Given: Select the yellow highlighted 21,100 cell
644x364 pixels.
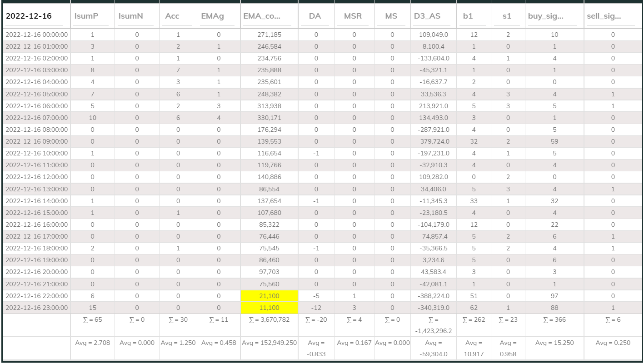Looking at the screenshot, I should [270, 296].
